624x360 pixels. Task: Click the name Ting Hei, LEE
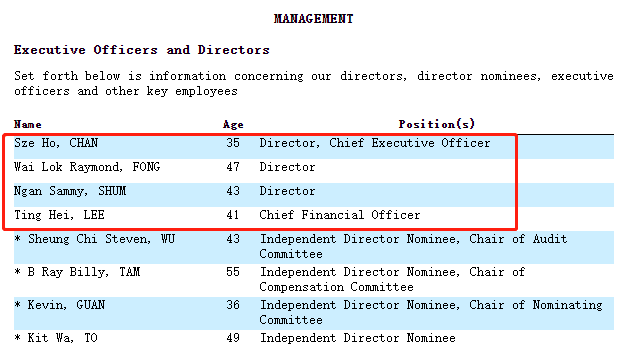pyautogui.click(x=59, y=215)
